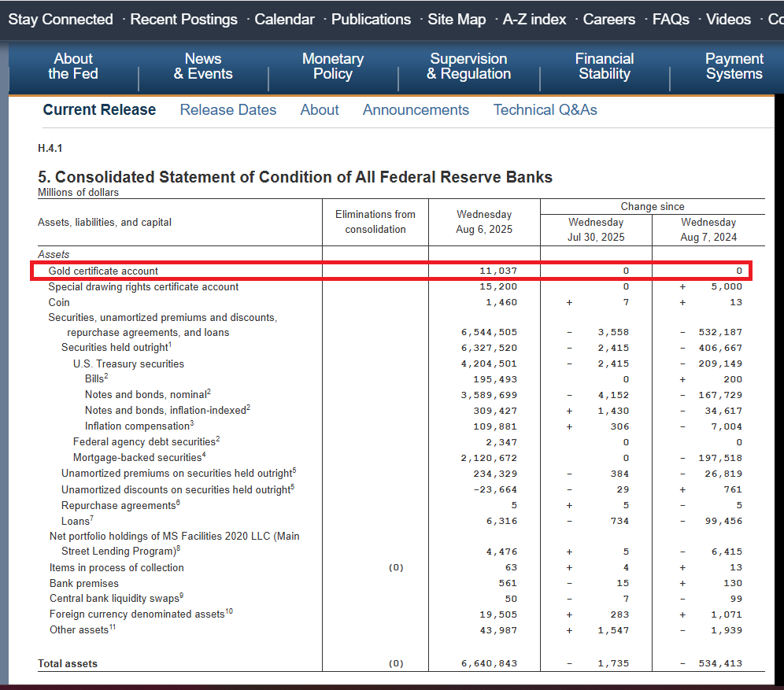Screen dimensions: 784x690
Task: Click the Careers link
Action: (x=609, y=20)
